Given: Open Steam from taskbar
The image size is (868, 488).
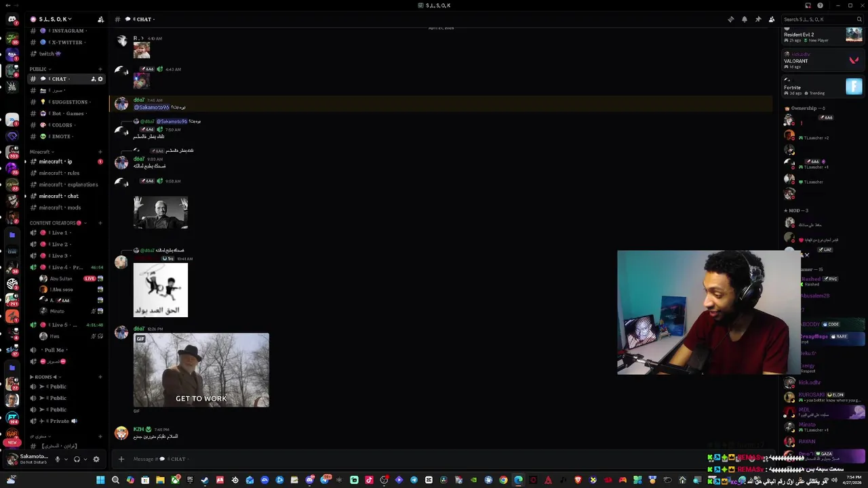Looking at the screenshot, I should pos(205,481).
